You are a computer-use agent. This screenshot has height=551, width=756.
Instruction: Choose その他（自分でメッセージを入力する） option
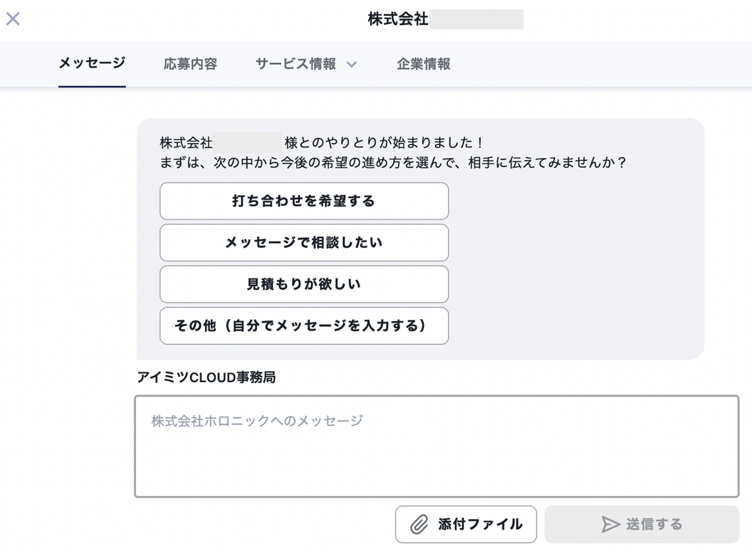click(x=304, y=326)
